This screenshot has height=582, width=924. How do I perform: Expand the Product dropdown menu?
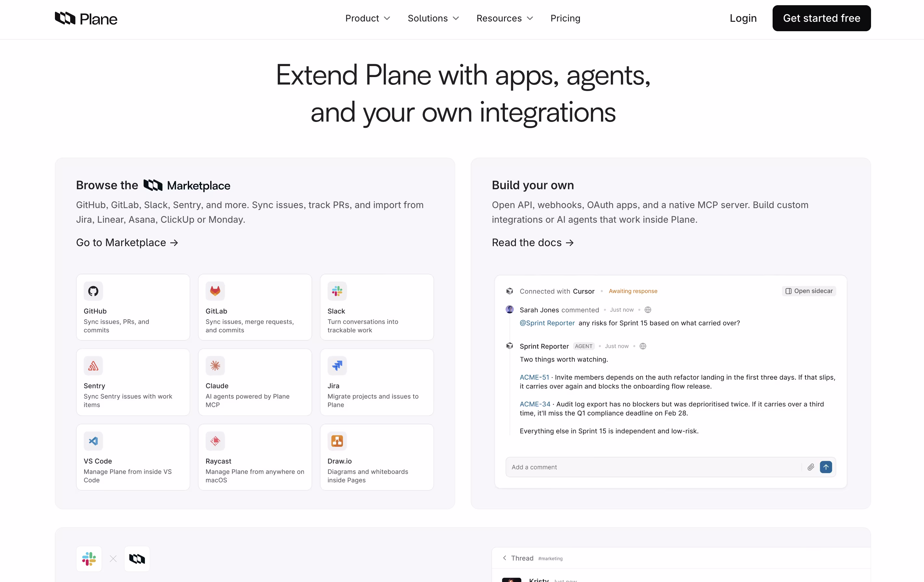[x=367, y=18]
